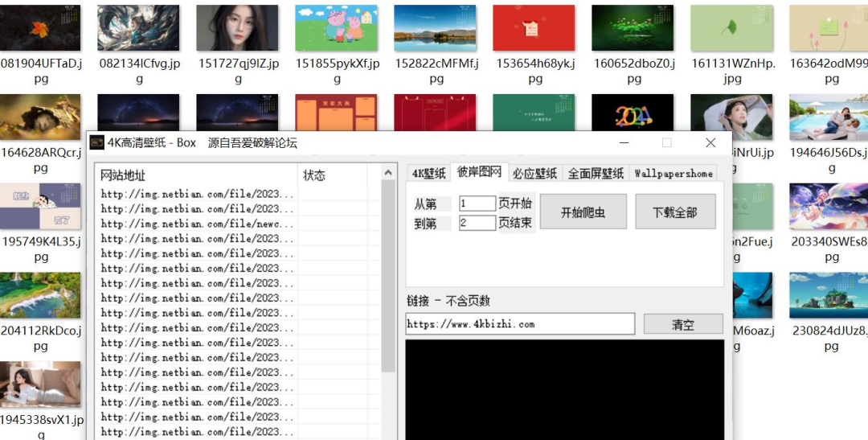Click the link field with https://www.4kbizhi.com
Image resolution: width=868 pixels, height=440 pixels.
tap(520, 324)
